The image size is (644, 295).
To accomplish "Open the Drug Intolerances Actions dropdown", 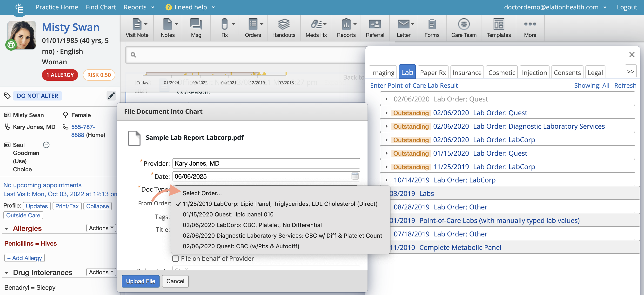I will point(101,272).
